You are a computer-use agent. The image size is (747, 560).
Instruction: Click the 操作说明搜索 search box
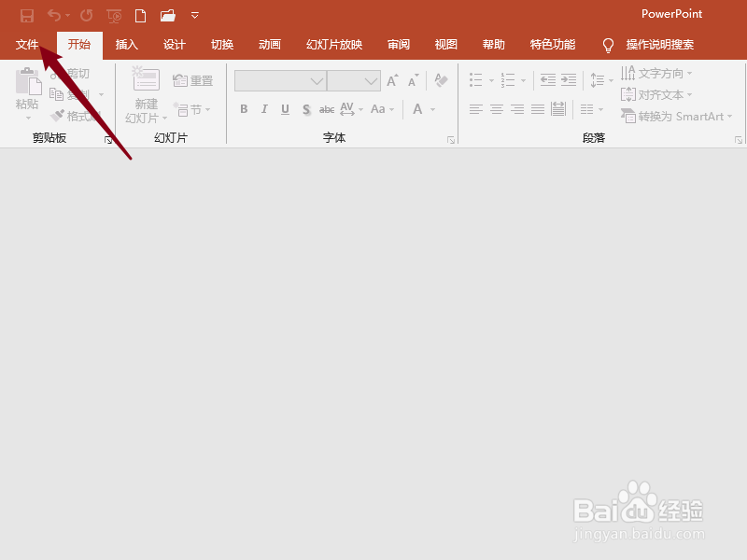660,45
